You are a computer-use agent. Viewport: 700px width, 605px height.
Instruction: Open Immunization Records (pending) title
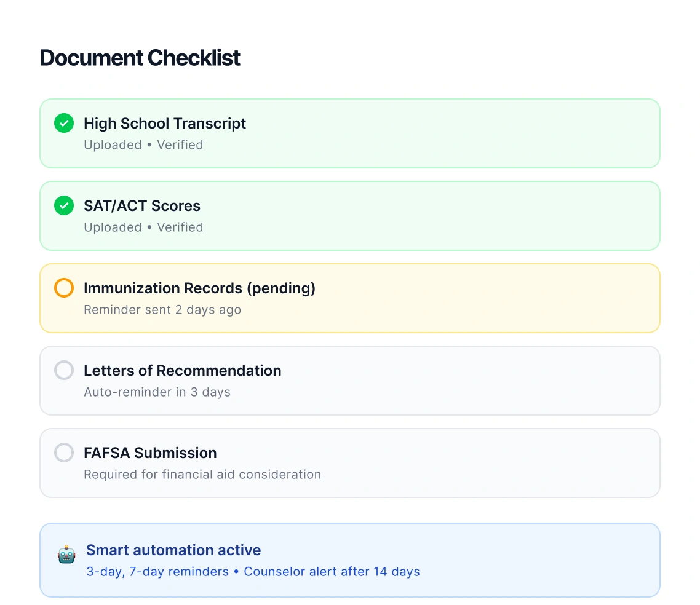[199, 288]
